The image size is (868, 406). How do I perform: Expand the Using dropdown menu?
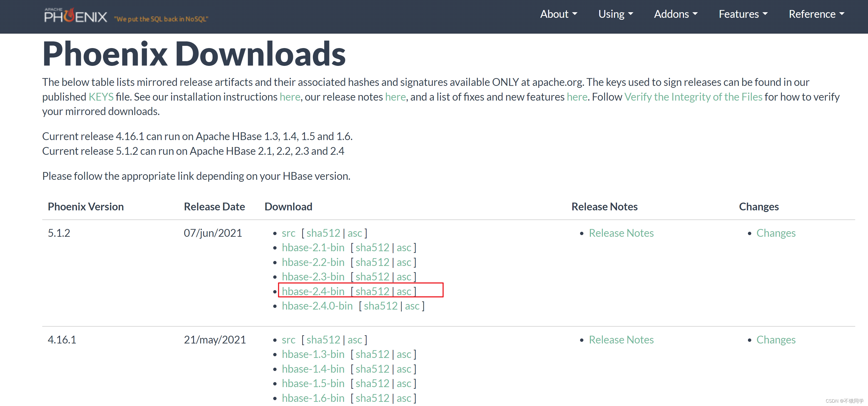(x=615, y=14)
